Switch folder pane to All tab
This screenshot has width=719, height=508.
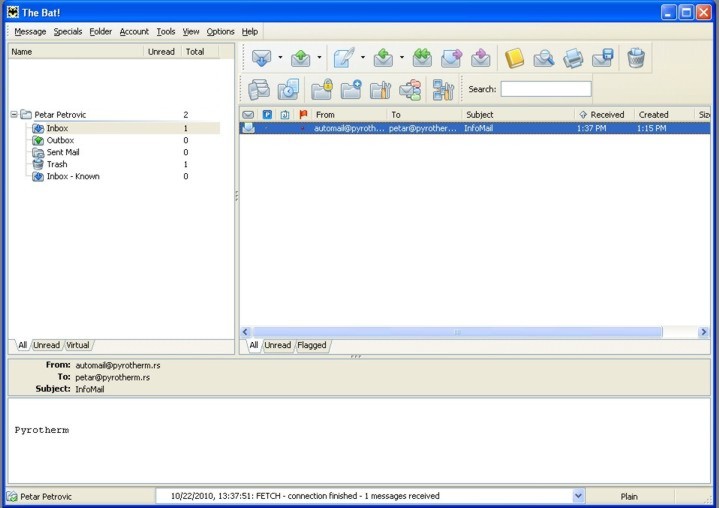click(x=22, y=345)
